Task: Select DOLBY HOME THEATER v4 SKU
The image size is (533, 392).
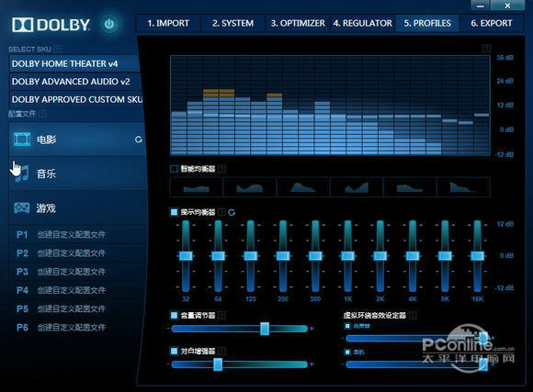Action: [74, 63]
